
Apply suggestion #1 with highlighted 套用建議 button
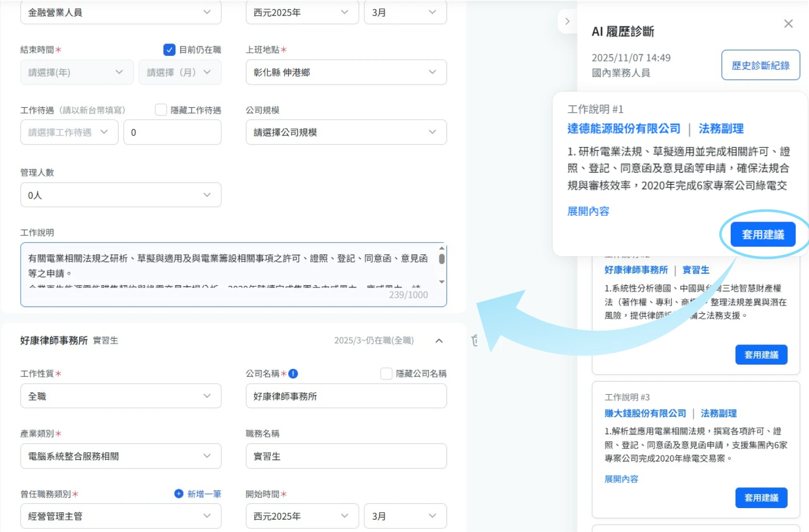click(763, 234)
